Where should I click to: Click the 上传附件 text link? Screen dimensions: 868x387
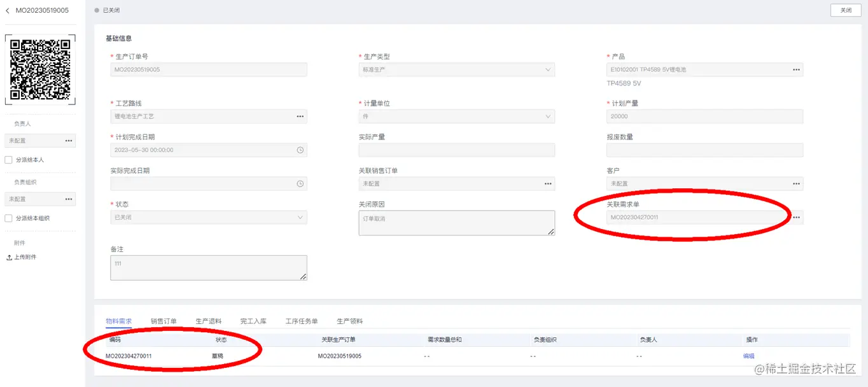25,257
